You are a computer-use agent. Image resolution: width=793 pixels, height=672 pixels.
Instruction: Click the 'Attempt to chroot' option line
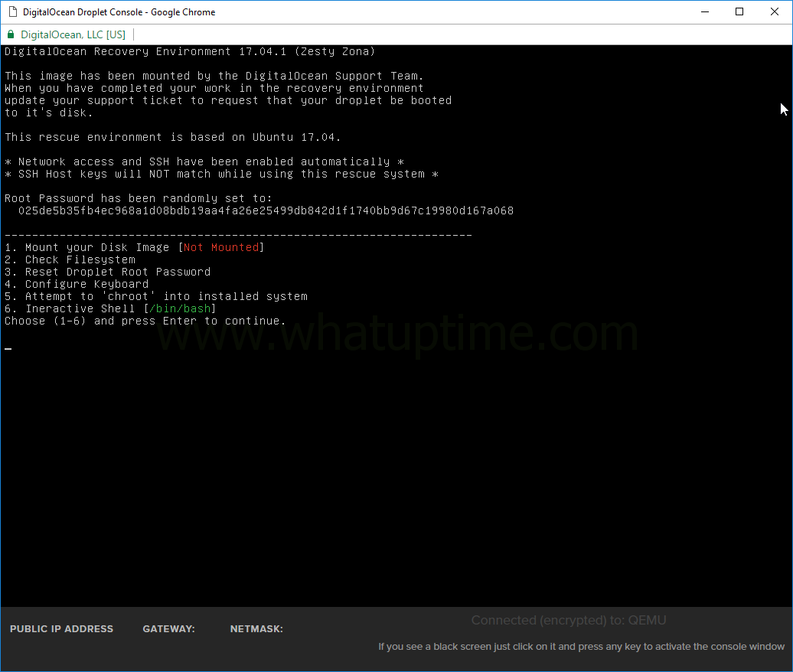pos(156,296)
